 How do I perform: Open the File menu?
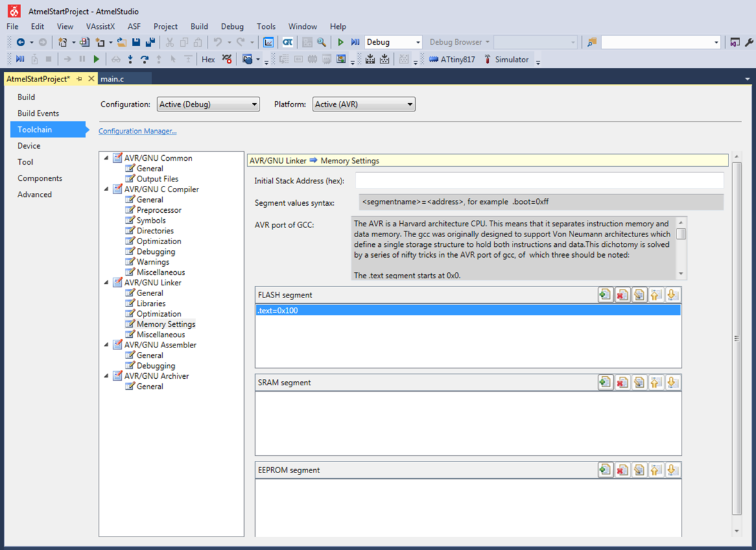tap(13, 26)
